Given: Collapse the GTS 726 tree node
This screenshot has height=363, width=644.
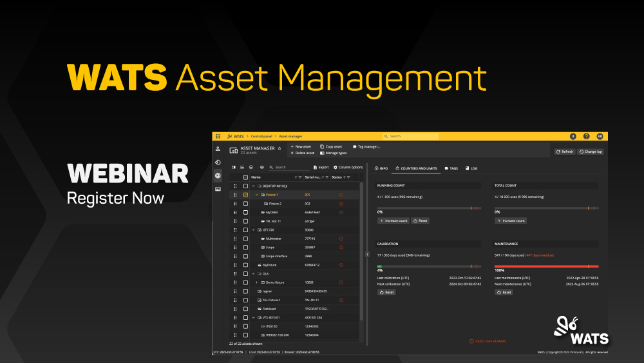Looking at the screenshot, I should [253, 230].
